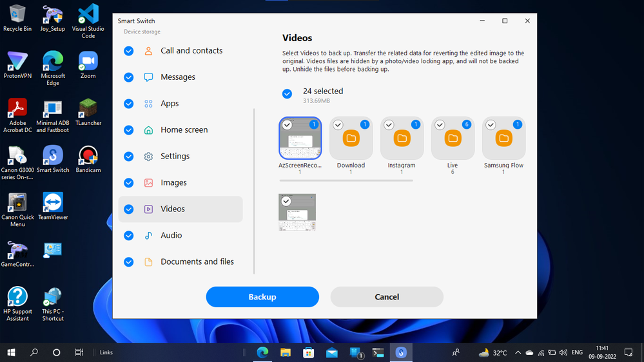Select the Images category

pos(181,183)
